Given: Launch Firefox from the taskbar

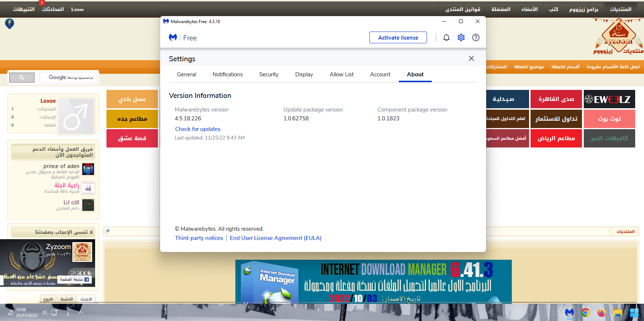Looking at the screenshot, I should pos(601,313).
